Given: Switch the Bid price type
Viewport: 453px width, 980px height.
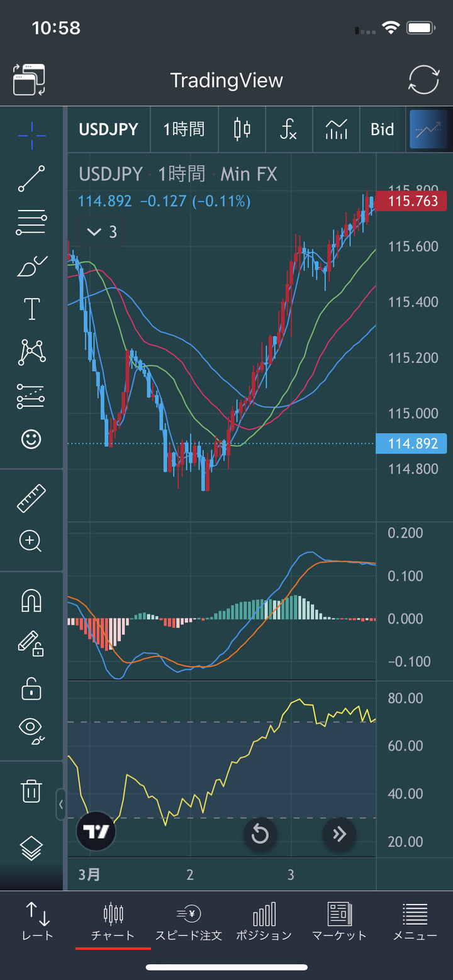Looking at the screenshot, I should 383,129.
